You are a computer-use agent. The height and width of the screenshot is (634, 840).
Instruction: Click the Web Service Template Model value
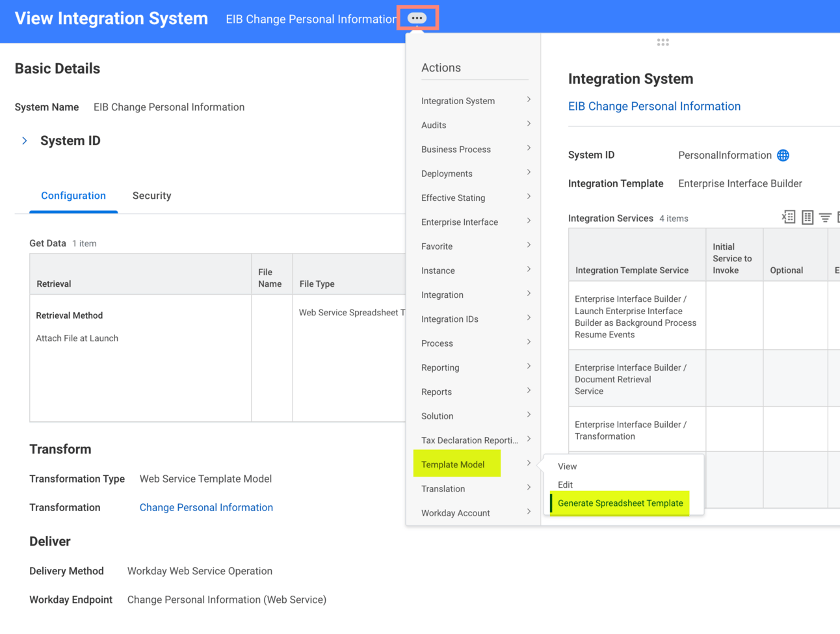point(205,479)
